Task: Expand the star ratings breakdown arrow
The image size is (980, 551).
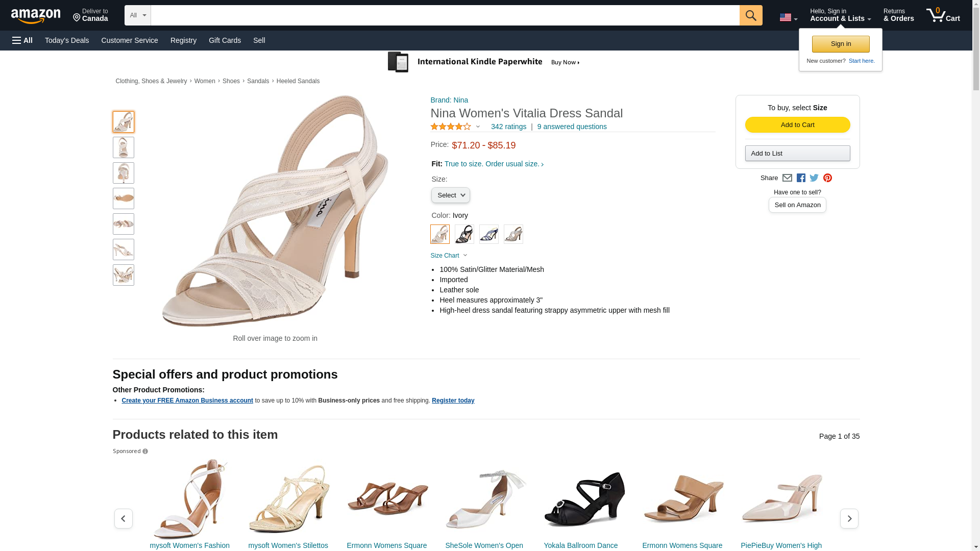Action: (478, 127)
